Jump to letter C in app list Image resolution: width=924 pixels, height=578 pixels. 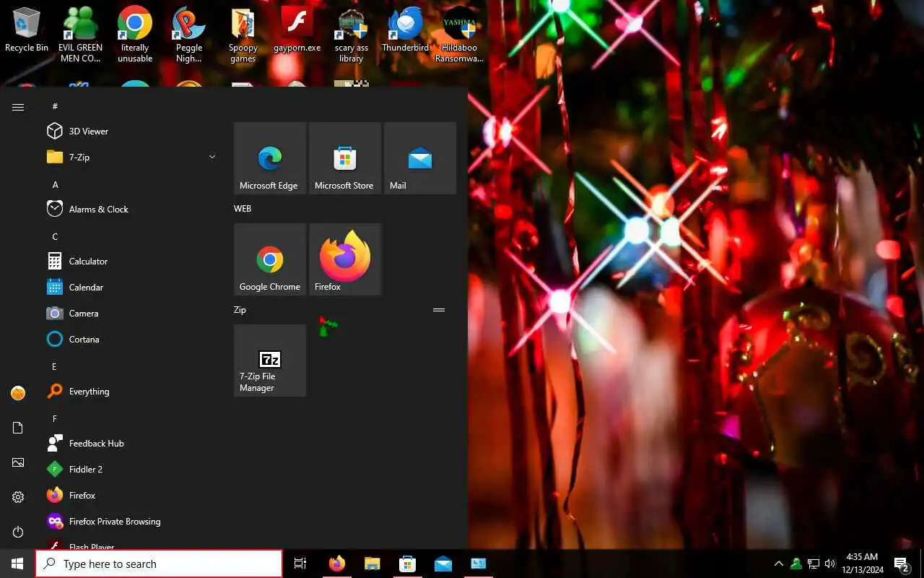(x=55, y=236)
